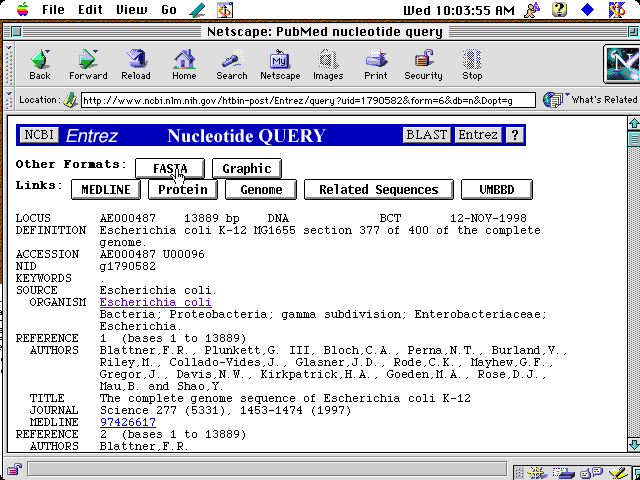The height and width of the screenshot is (480, 640).
Task: Click the Related Sequences link button
Action: [x=378, y=189]
